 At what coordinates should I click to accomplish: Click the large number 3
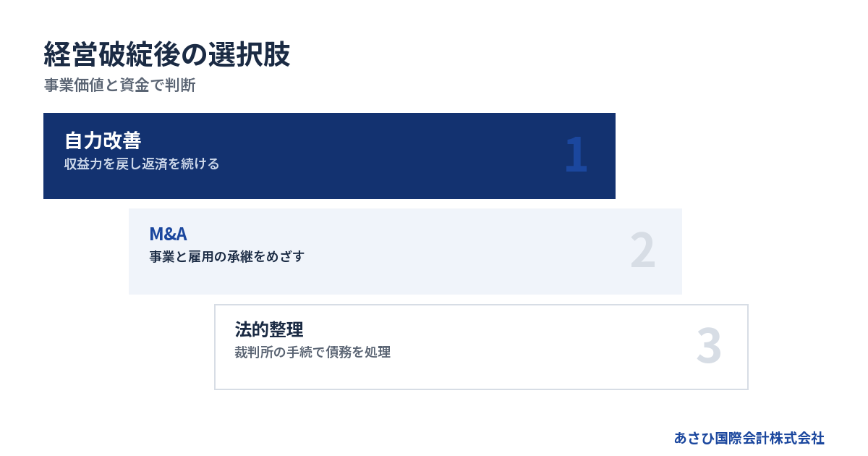tap(709, 346)
